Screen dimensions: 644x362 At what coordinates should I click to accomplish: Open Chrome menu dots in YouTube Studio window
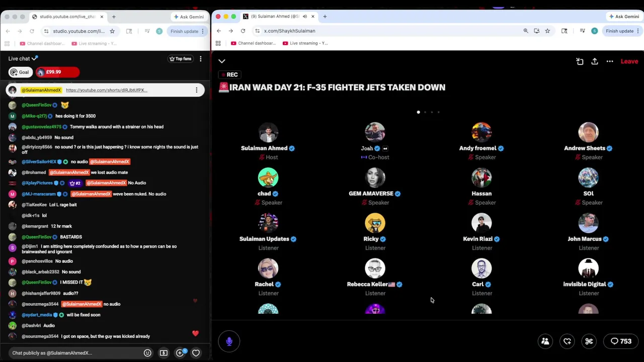(203, 31)
